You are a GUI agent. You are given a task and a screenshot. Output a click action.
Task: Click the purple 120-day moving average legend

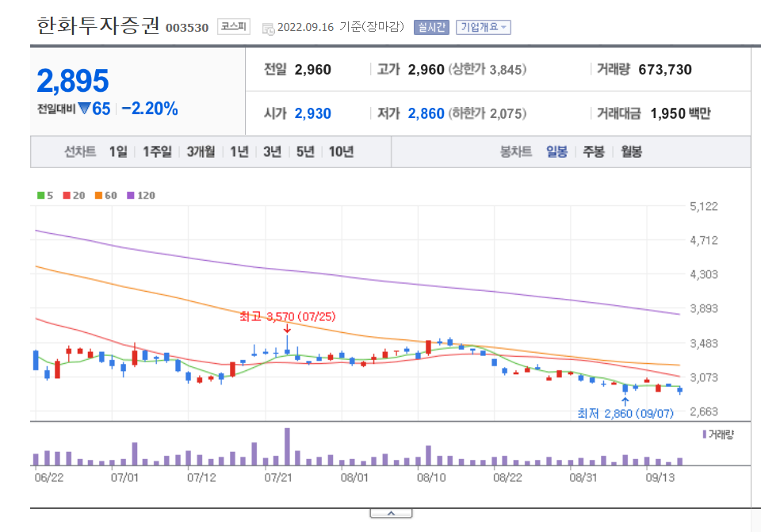(141, 196)
